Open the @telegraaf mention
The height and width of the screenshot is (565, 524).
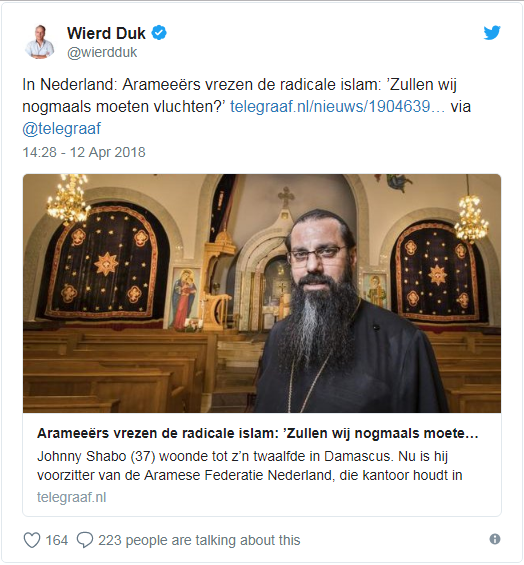62,129
